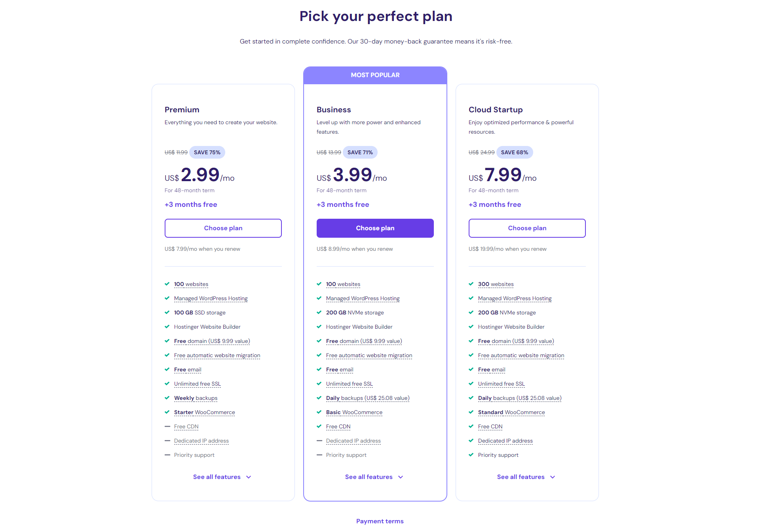Click the checkmark beside Premium's 100 websites
760x532 pixels.
point(167,284)
